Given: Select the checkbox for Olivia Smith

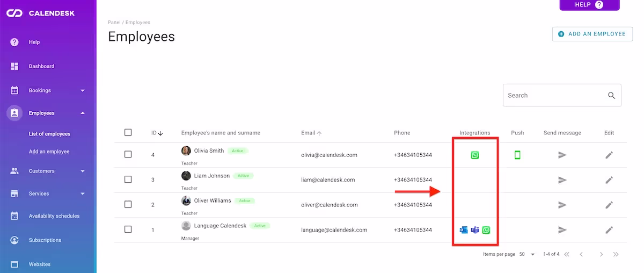Looking at the screenshot, I should 128,154.
